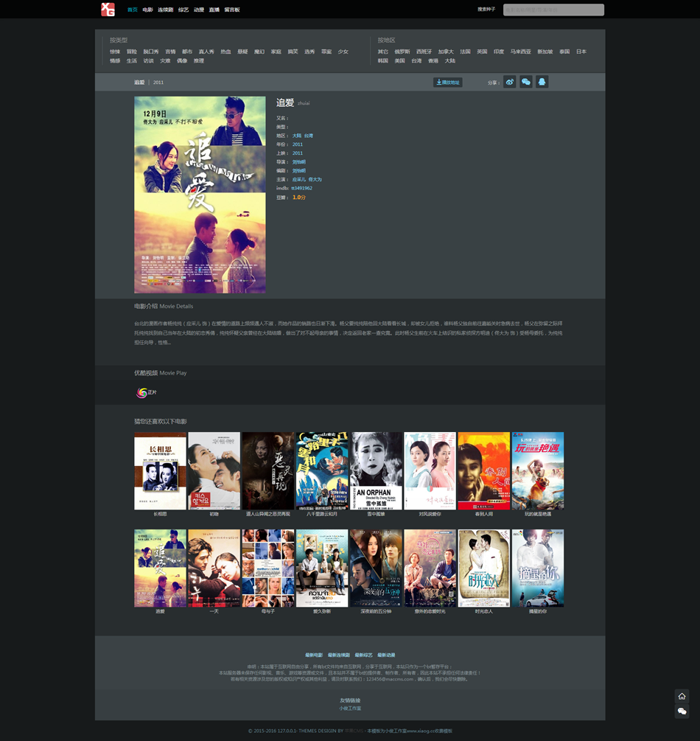Open the 连续剧 navigation item
This screenshot has height=741, width=700.
[165, 10]
